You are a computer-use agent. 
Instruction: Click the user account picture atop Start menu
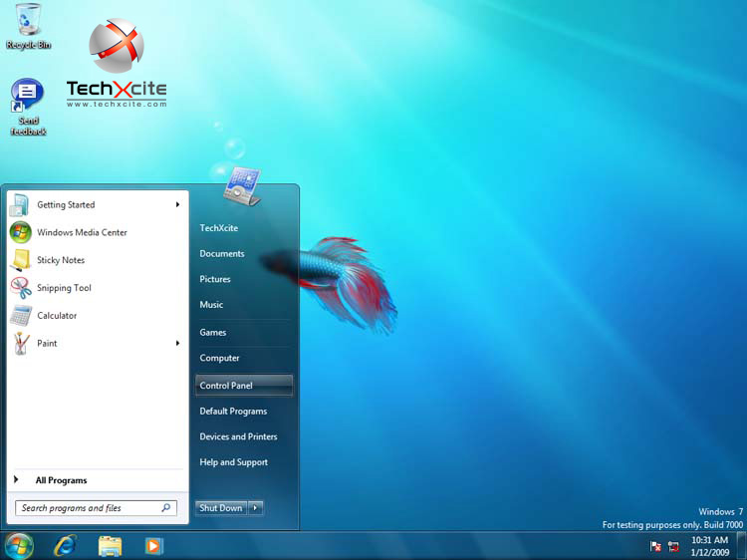coord(242,186)
